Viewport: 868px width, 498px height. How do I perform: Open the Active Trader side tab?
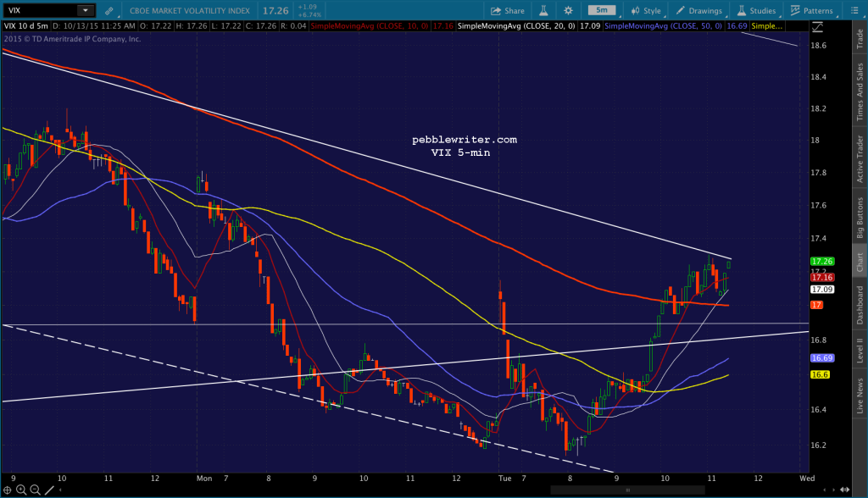(860, 159)
